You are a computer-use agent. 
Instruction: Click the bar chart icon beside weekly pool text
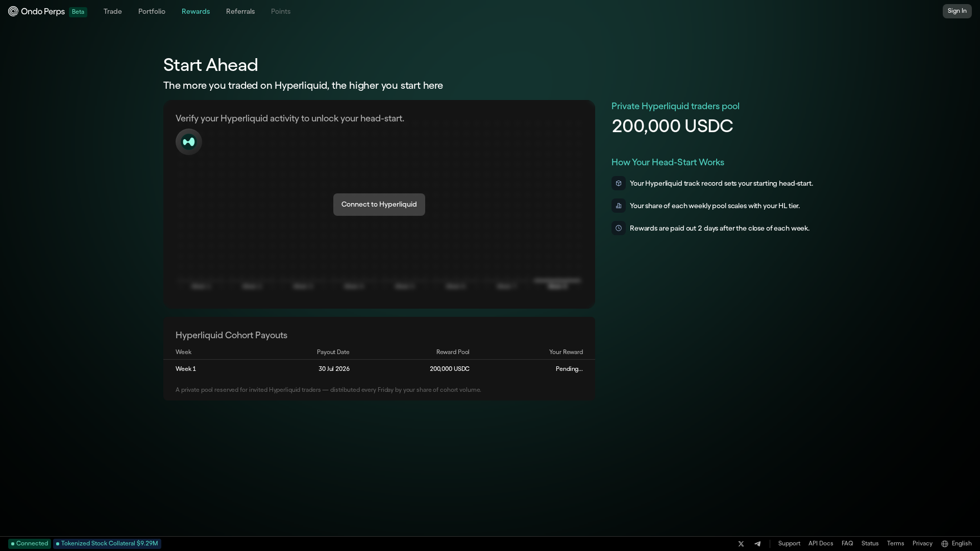pos(619,206)
